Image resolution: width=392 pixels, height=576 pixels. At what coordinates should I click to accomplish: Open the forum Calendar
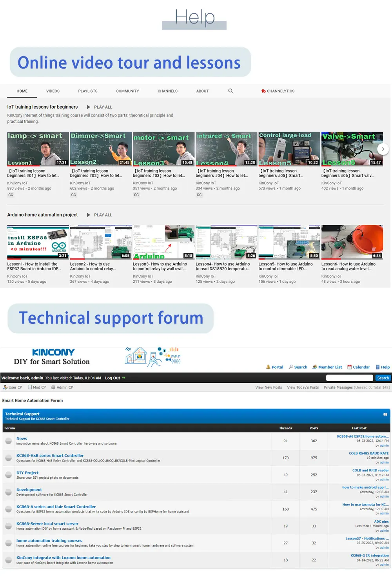(358, 367)
